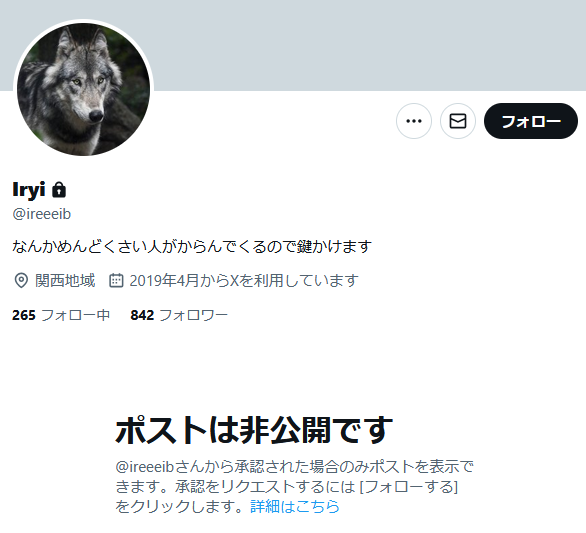
Task: Click the [フォローする] text in the notice
Action: coord(408,487)
